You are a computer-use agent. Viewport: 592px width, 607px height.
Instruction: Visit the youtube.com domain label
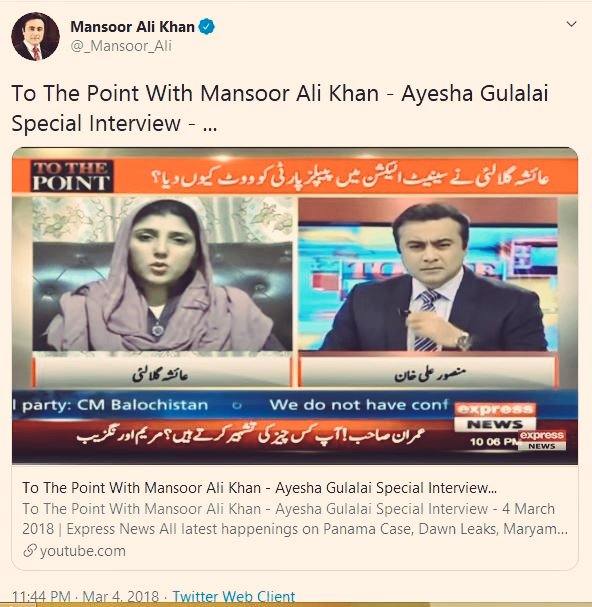(x=82, y=551)
